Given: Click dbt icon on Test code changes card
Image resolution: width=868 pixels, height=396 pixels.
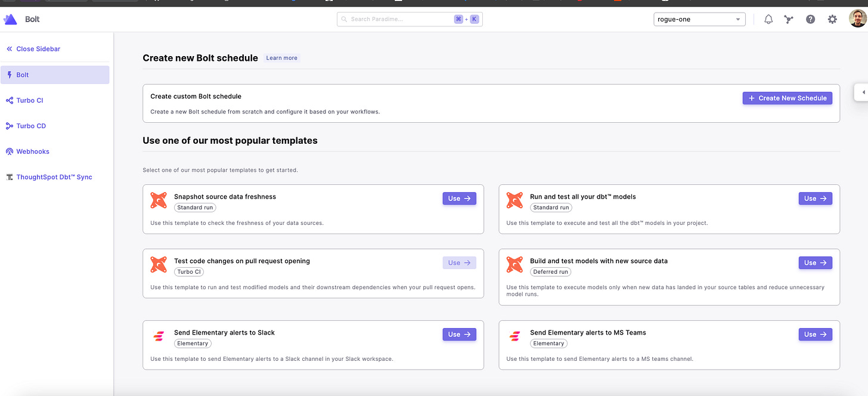Looking at the screenshot, I should click(159, 265).
